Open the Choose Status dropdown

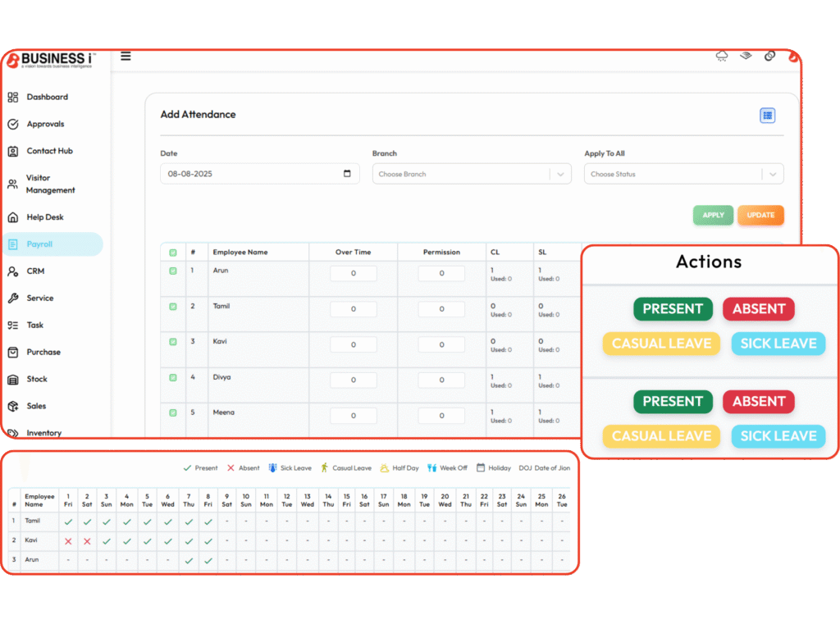point(683,174)
